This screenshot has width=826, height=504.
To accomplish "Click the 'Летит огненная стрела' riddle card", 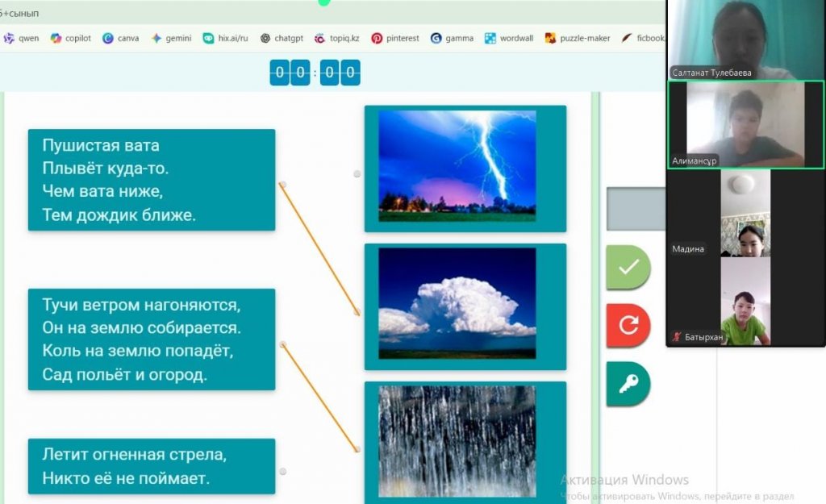I will tap(152, 466).
